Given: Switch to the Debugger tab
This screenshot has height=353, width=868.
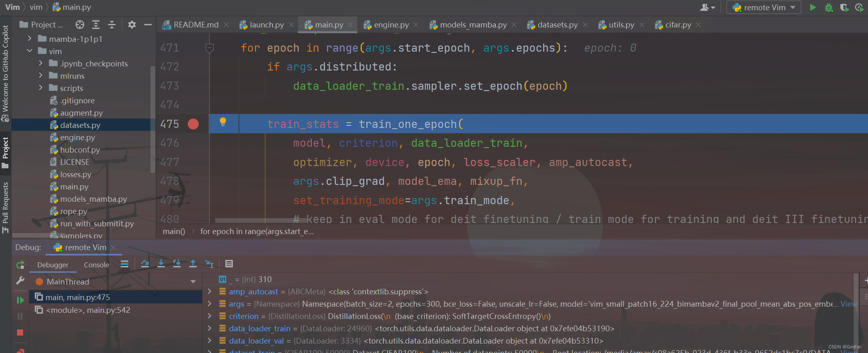Looking at the screenshot, I should pyautogui.click(x=53, y=265).
